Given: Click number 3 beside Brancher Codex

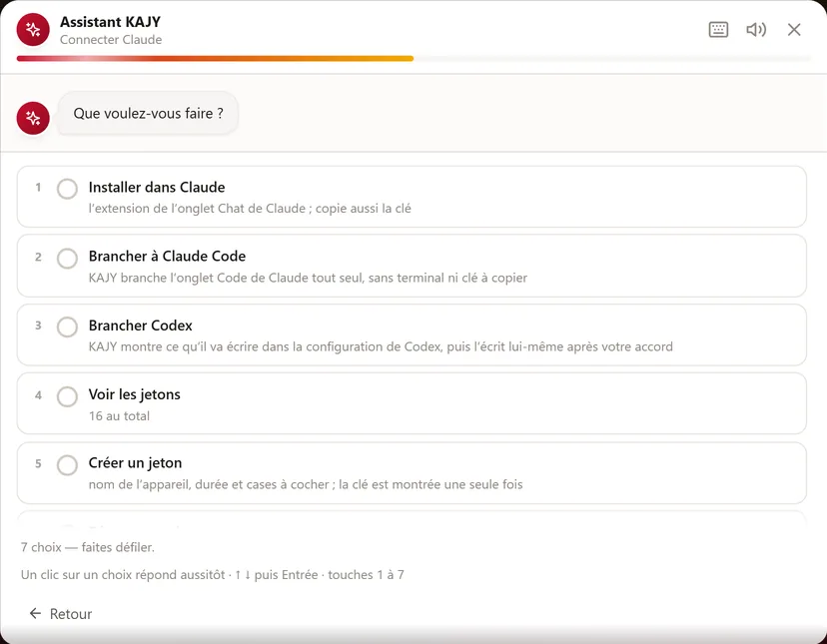Looking at the screenshot, I should click(38, 325).
